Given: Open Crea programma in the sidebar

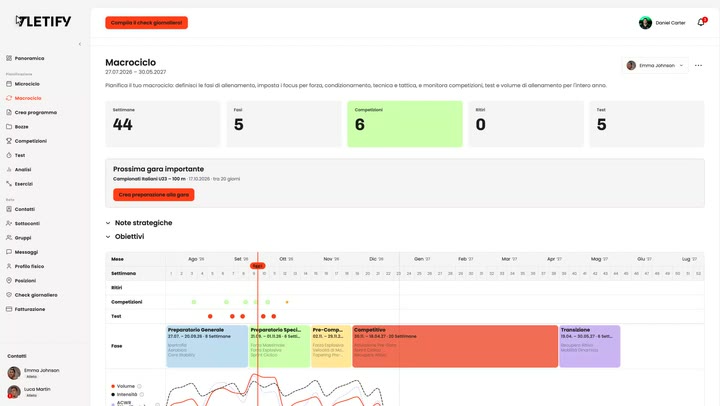Looking at the screenshot, I should click(31, 113).
